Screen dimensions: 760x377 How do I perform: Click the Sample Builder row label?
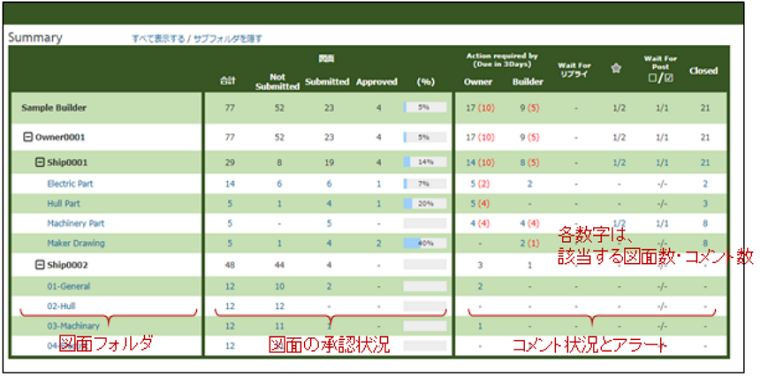point(54,108)
